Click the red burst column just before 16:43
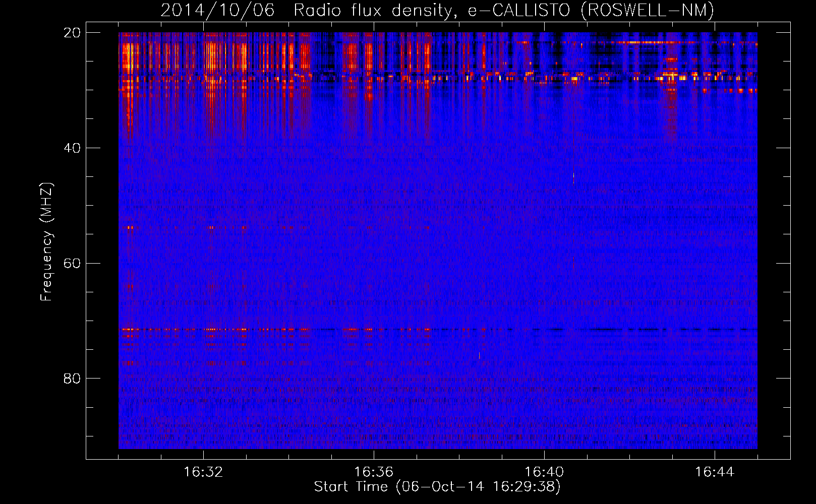 671,101
